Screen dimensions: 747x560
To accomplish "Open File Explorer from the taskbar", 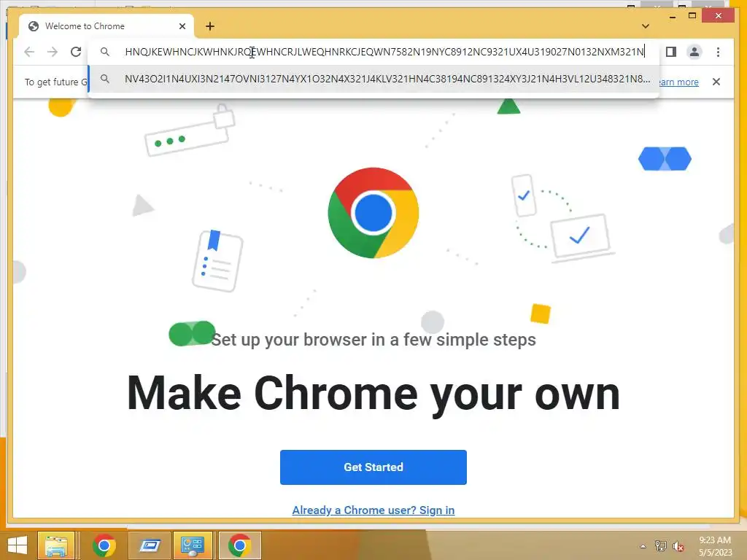I will tap(56, 545).
